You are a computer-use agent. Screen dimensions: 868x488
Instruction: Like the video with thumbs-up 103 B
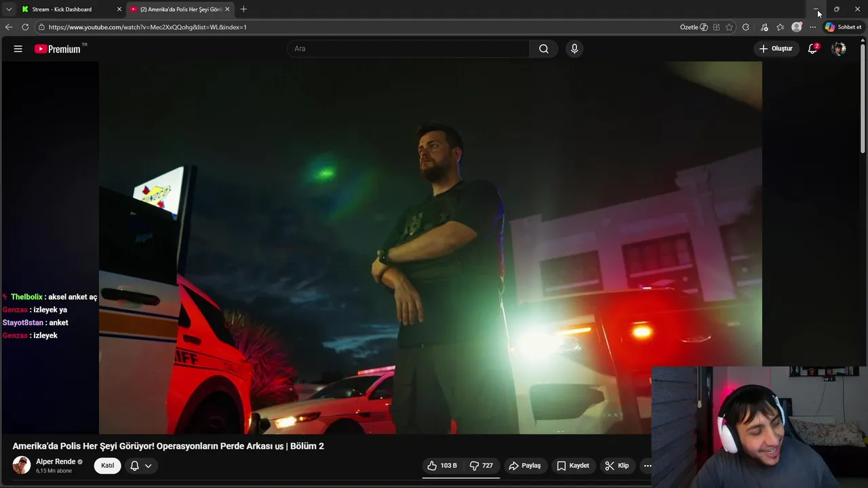[442, 466]
